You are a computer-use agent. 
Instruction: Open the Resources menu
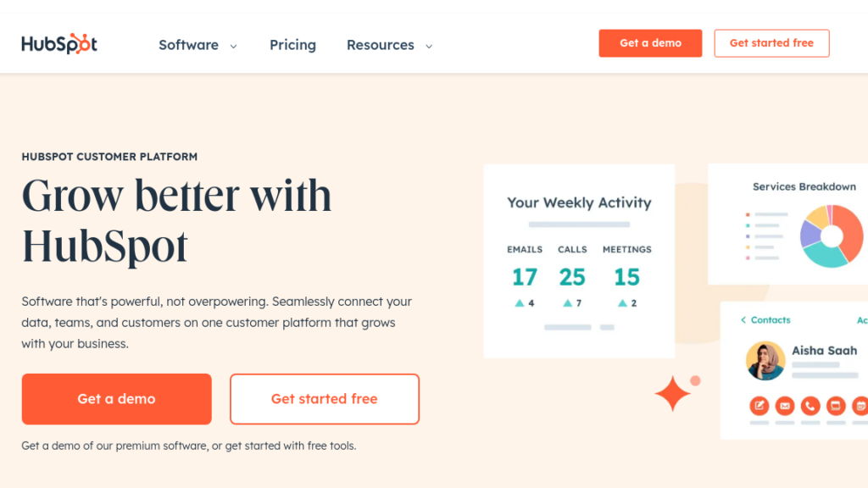(x=381, y=45)
